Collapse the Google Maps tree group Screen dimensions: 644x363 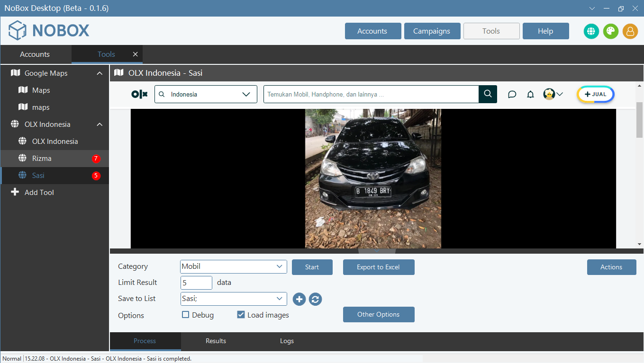[x=100, y=73]
